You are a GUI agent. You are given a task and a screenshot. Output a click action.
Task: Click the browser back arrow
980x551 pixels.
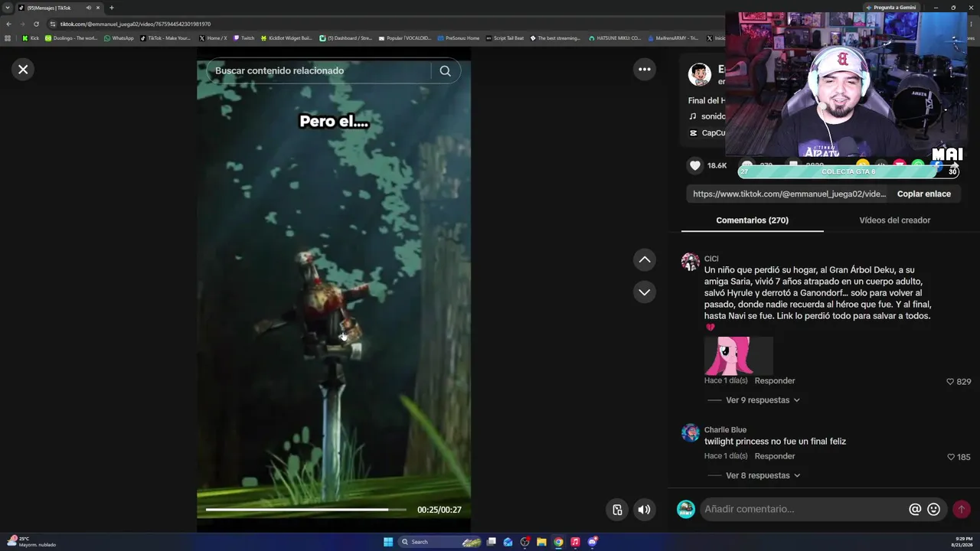click(x=8, y=24)
